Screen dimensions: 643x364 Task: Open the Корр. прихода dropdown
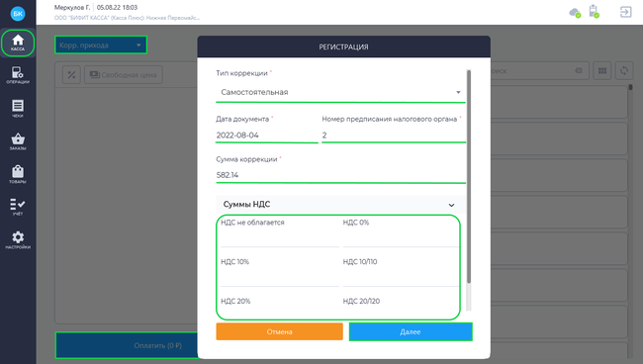tap(101, 45)
